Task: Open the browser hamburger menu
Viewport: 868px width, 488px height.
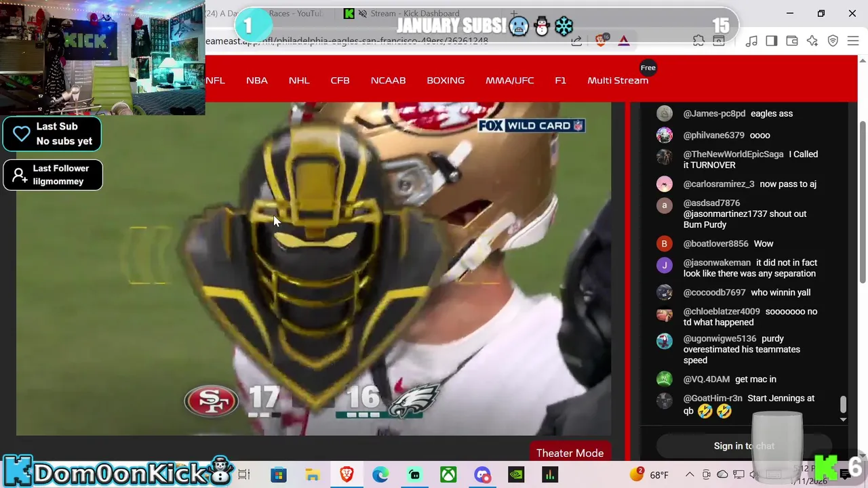Action: click(x=854, y=41)
